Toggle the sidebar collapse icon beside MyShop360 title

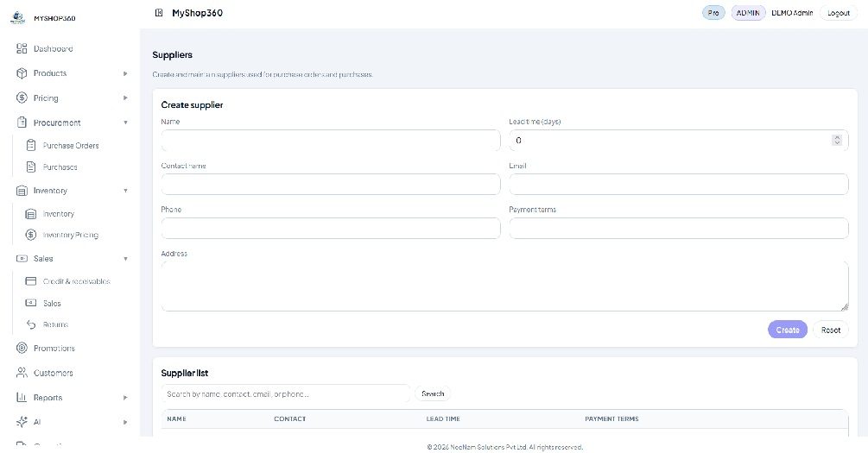coord(159,13)
